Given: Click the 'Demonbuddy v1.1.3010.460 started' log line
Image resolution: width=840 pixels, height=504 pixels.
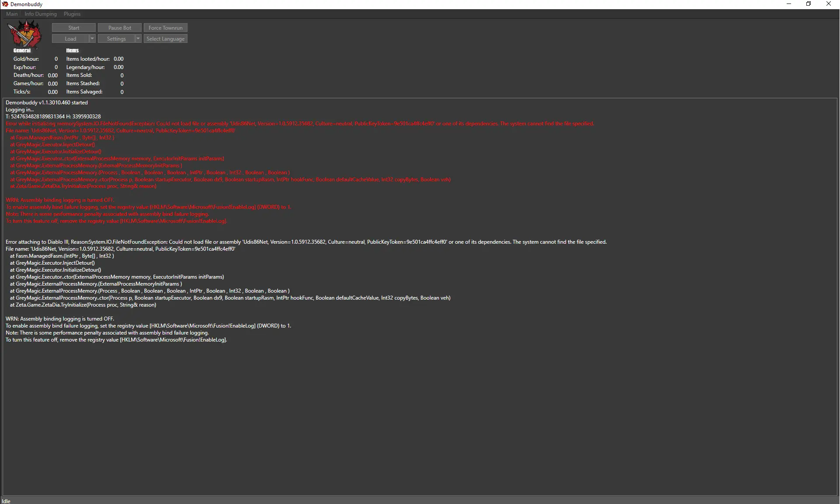Looking at the screenshot, I should [47, 103].
